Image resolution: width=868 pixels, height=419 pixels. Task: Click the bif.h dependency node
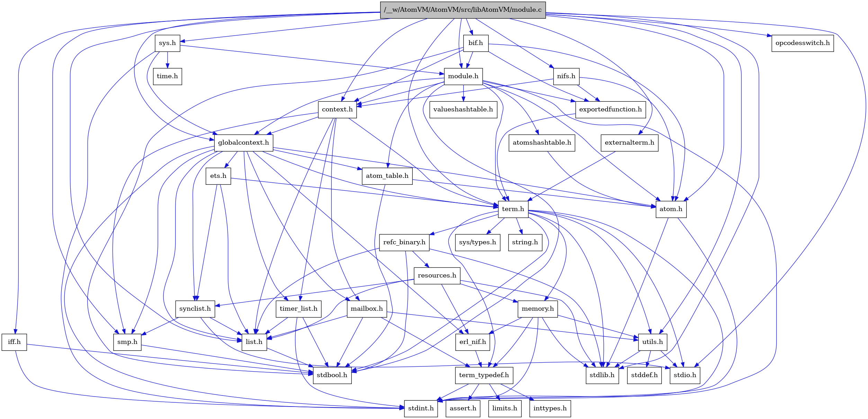471,43
